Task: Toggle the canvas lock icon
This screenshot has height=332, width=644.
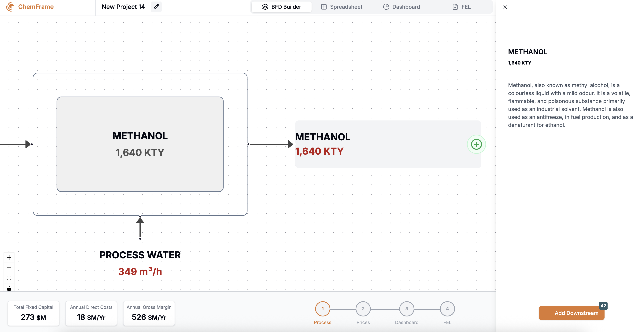Action: [9, 288]
